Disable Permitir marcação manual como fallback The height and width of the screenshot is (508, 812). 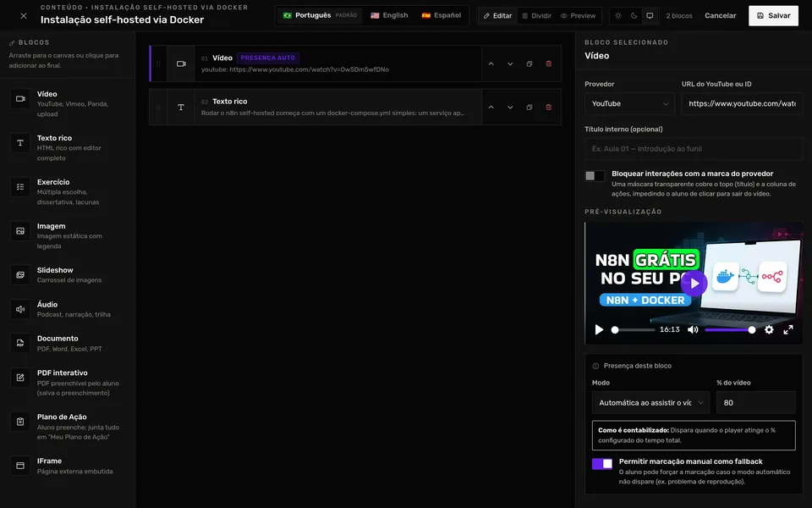tap(601, 463)
